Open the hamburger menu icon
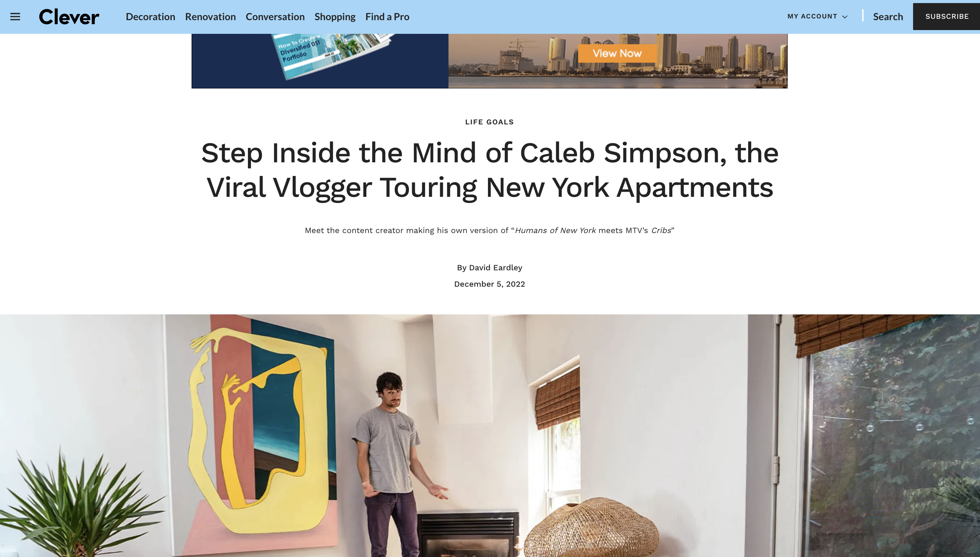The image size is (980, 557). [x=15, y=16]
